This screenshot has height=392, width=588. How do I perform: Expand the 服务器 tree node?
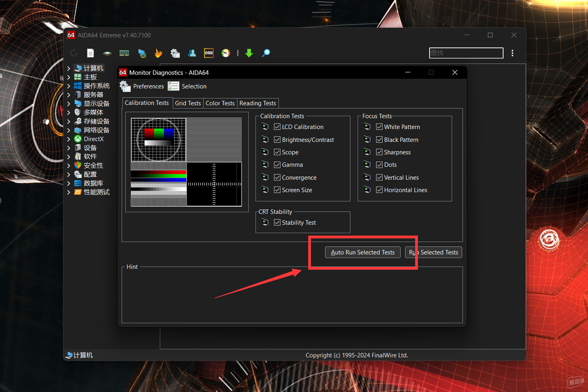click(x=69, y=95)
